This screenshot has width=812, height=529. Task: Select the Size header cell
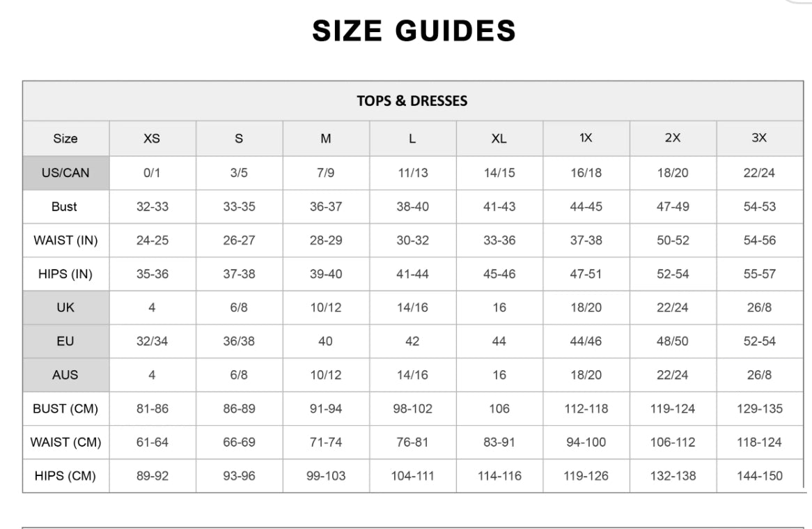click(65, 139)
